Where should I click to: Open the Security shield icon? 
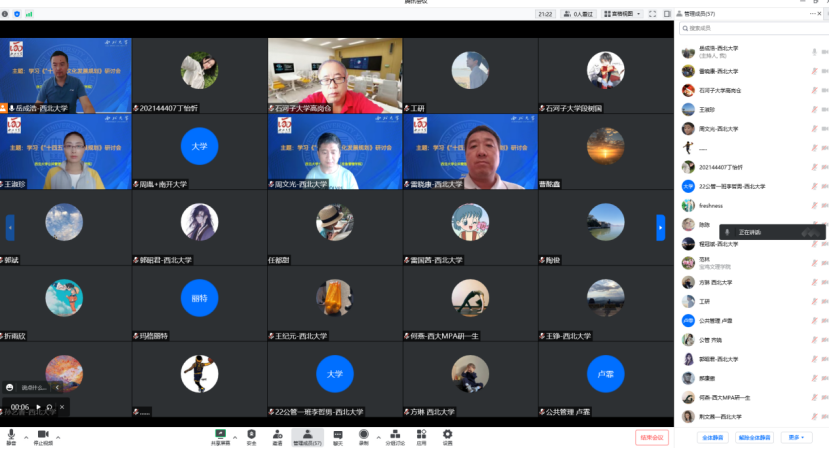251,435
